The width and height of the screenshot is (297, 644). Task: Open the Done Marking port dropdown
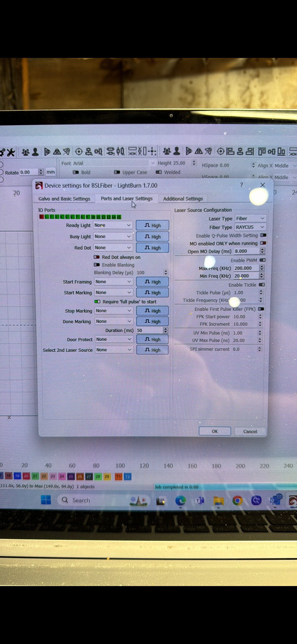pos(114,321)
